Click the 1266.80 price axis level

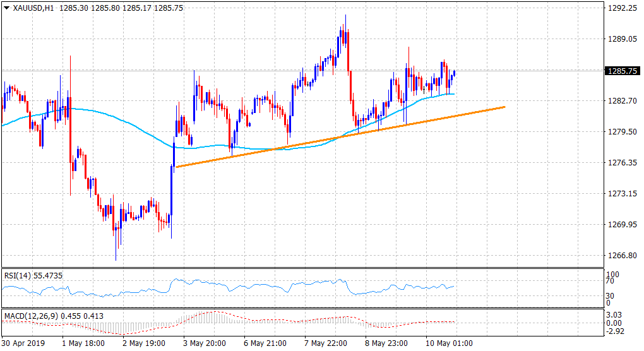tap(619, 256)
